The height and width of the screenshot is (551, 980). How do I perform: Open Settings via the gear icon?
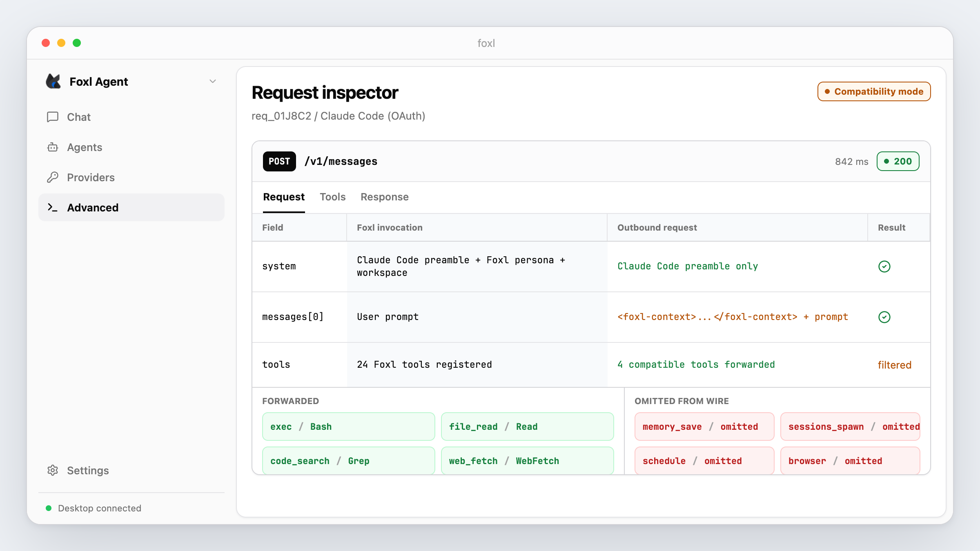pos(53,471)
